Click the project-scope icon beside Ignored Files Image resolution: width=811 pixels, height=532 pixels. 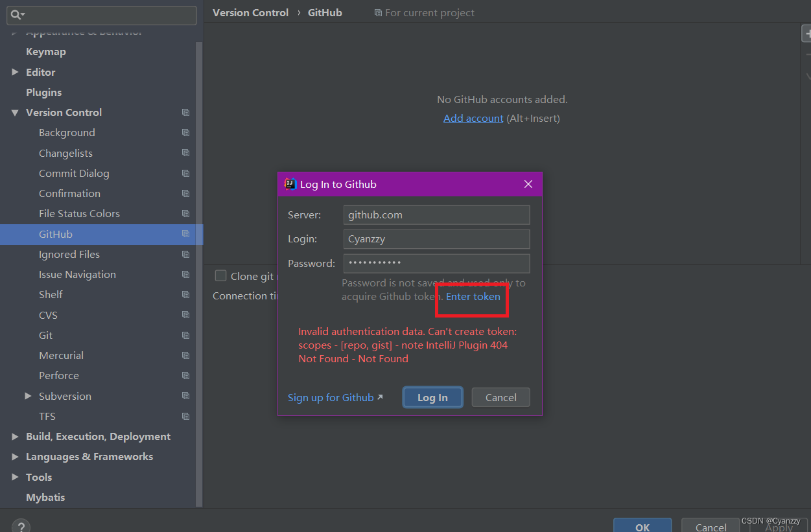coord(185,254)
